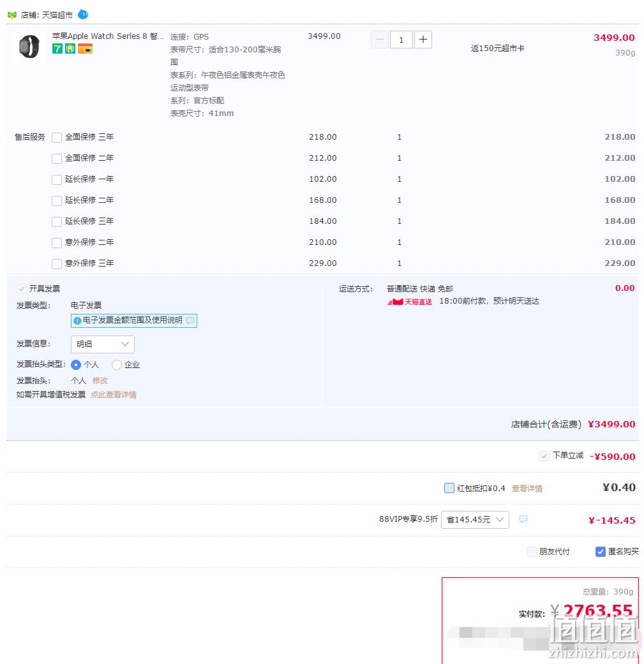644x664 pixels.
Task: Check 延长保修 二年 service option
Action: point(57,201)
